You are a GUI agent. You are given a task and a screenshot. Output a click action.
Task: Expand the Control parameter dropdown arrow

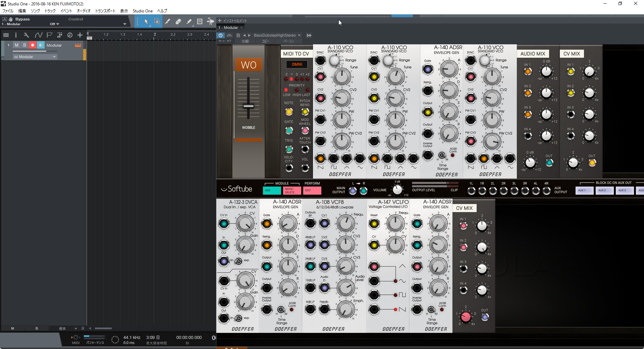point(125,24)
